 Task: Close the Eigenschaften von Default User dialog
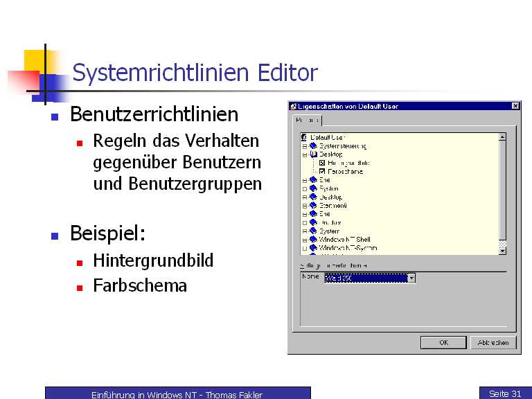coord(515,106)
